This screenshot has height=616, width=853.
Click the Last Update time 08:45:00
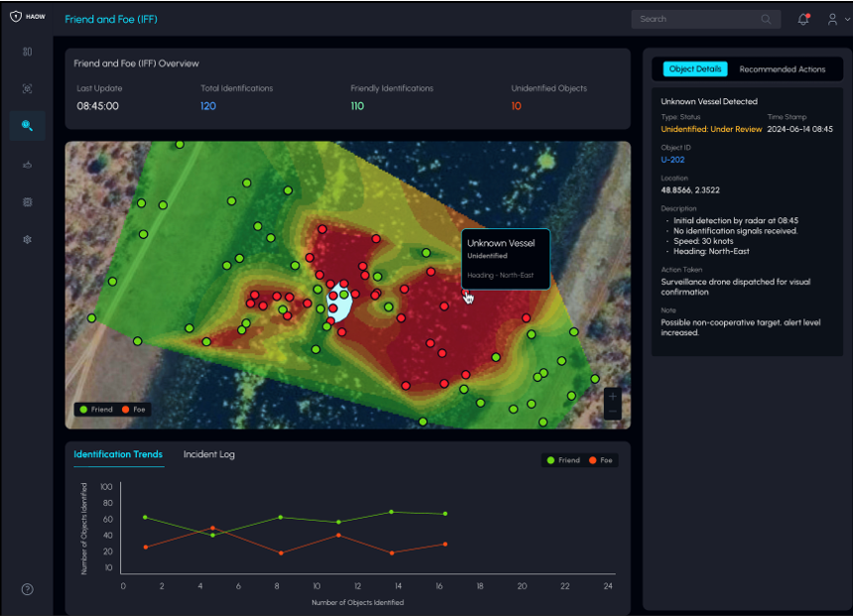97,106
